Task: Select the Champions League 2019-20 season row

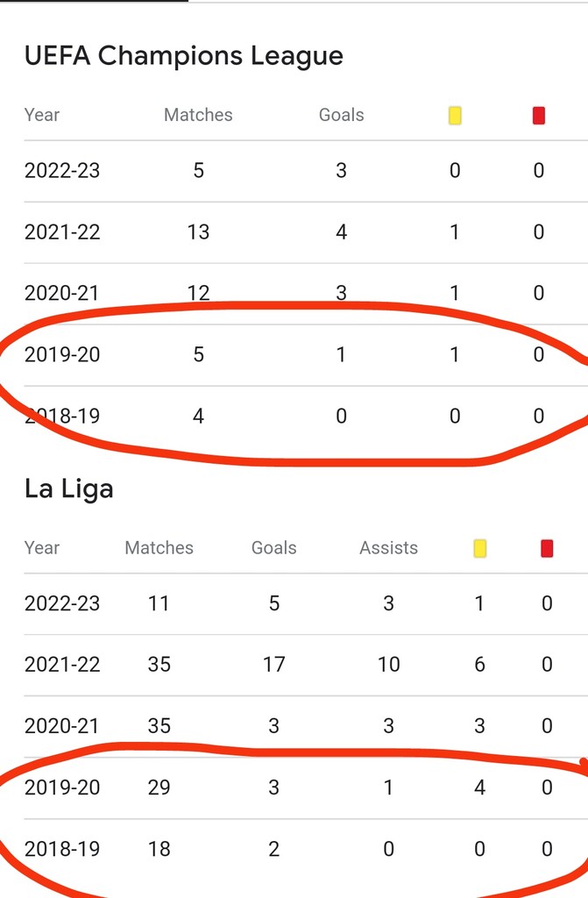Action: pos(306,355)
